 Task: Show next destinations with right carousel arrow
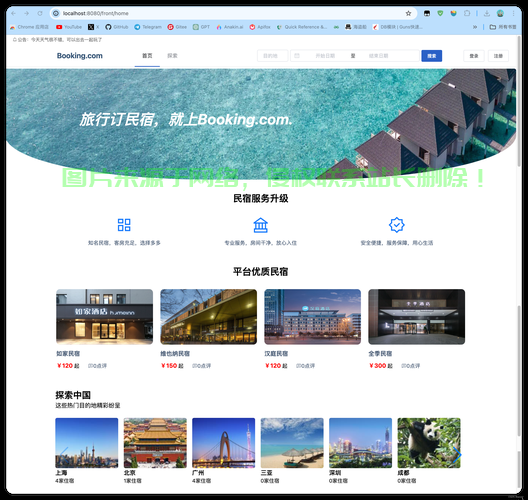(x=456, y=455)
